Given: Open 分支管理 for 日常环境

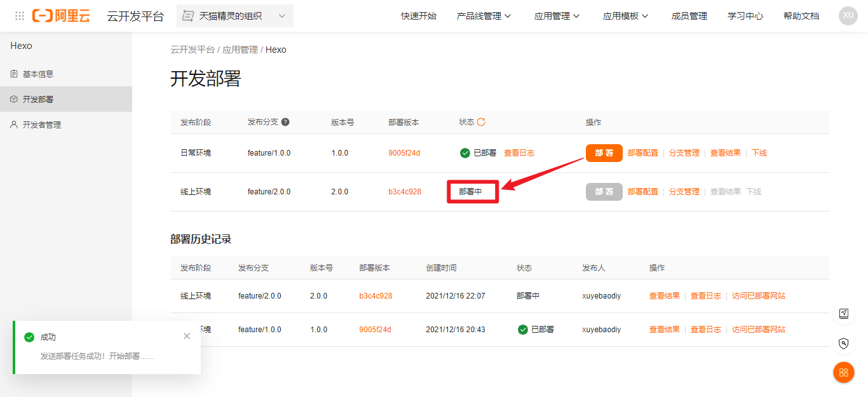Looking at the screenshot, I should pos(684,153).
